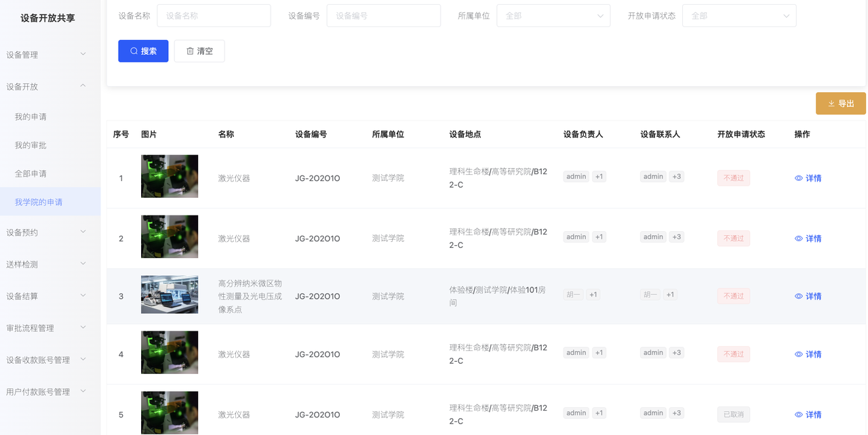Click the lab equipment thumbnail in row 3

click(x=170, y=295)
